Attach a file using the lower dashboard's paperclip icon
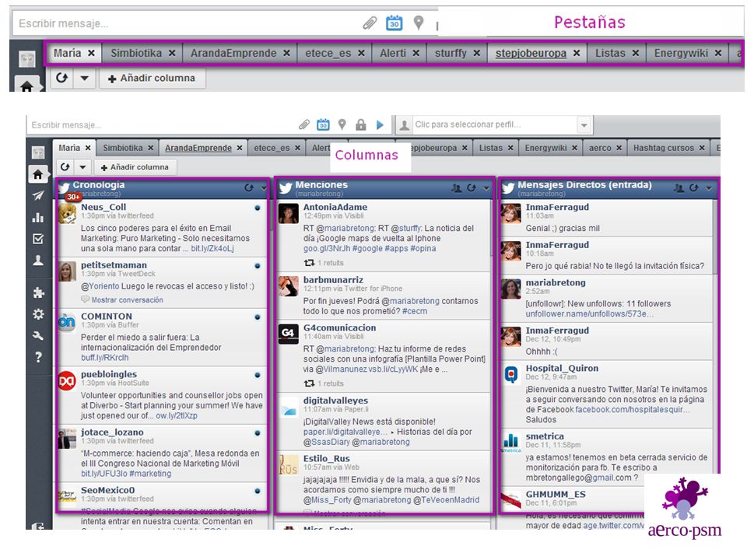This screenshot has height=560, width=747. (304, 124)
